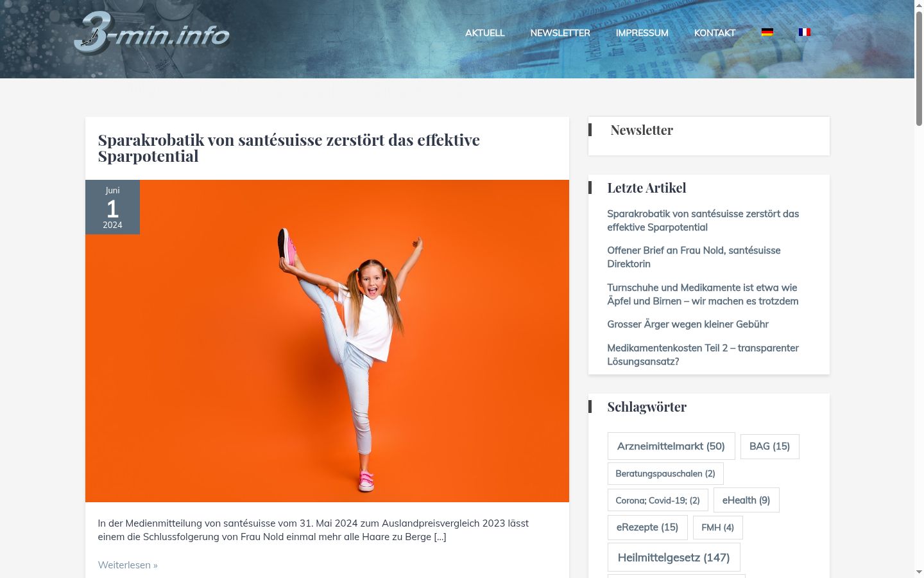Select the 'Arzneimittelmarkt (50)' tag
924x578 pixels.
[671, 446]
